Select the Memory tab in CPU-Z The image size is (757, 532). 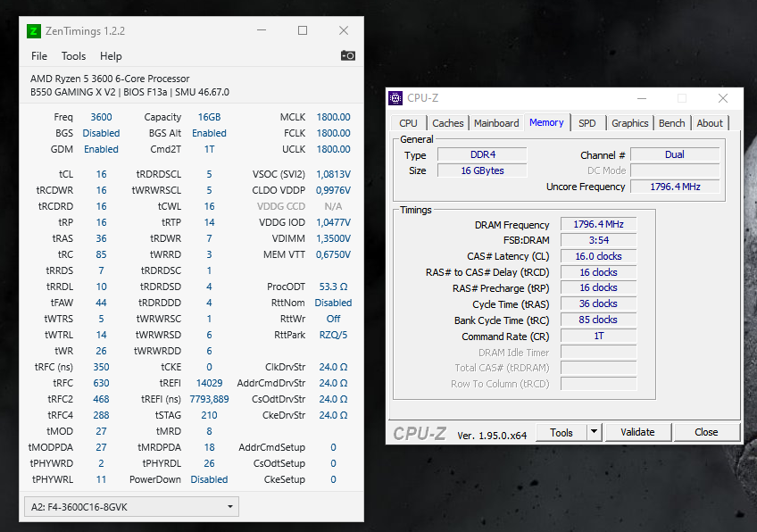coord(546,122)
